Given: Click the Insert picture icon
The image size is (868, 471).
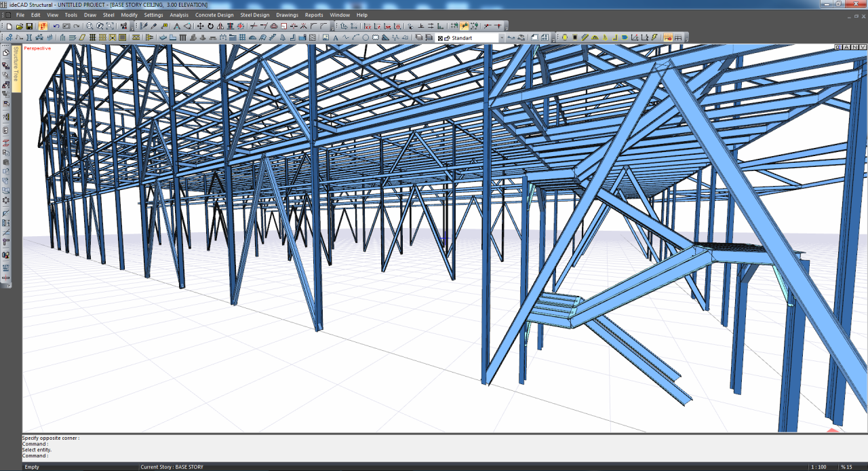Looking at the screenshot, I should coord(325,37).
